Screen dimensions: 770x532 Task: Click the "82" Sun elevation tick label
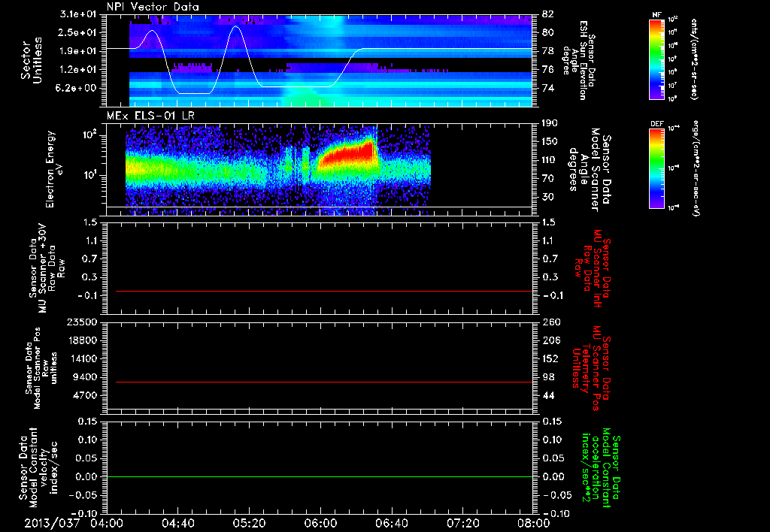click(x=547, y=14)
